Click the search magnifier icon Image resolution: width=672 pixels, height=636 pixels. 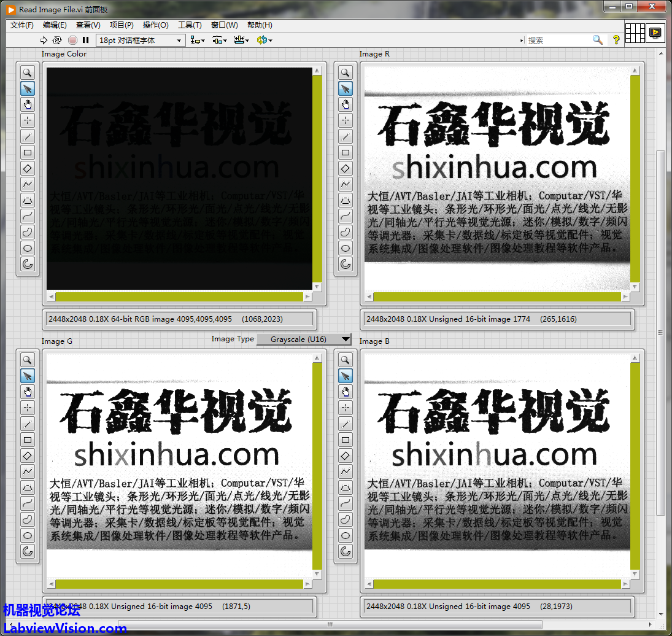click(x=597, y=40)
